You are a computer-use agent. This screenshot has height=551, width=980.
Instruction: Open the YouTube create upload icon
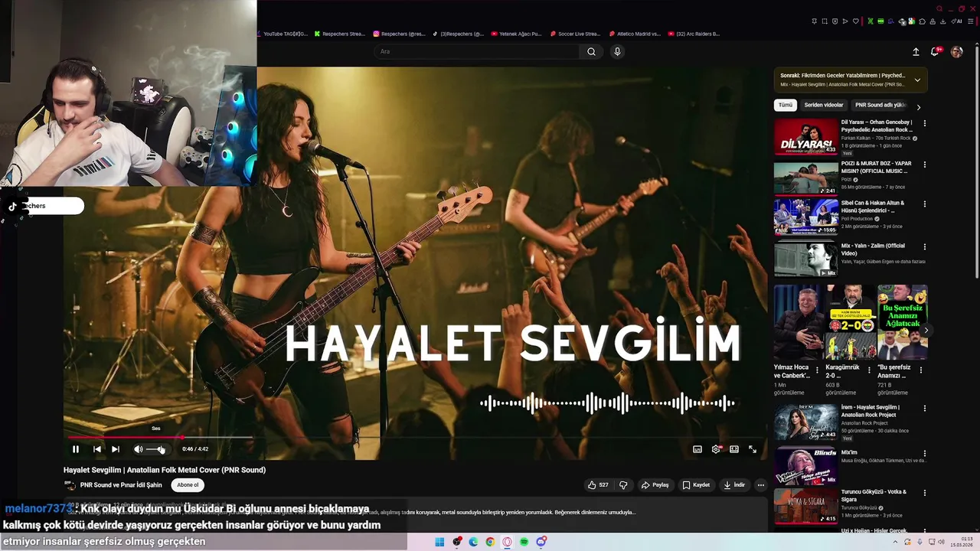pyautogui.click(x=916, y=51)
